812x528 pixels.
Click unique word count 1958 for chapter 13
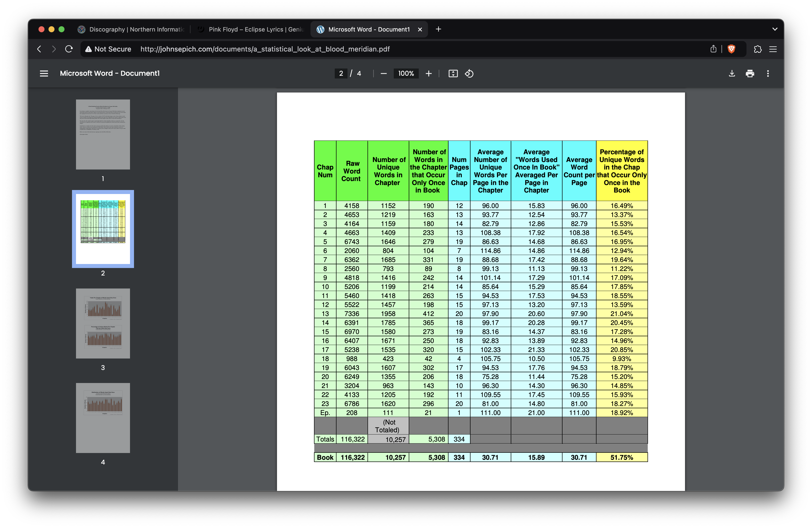pyautogui.click(x=388, y=314)
